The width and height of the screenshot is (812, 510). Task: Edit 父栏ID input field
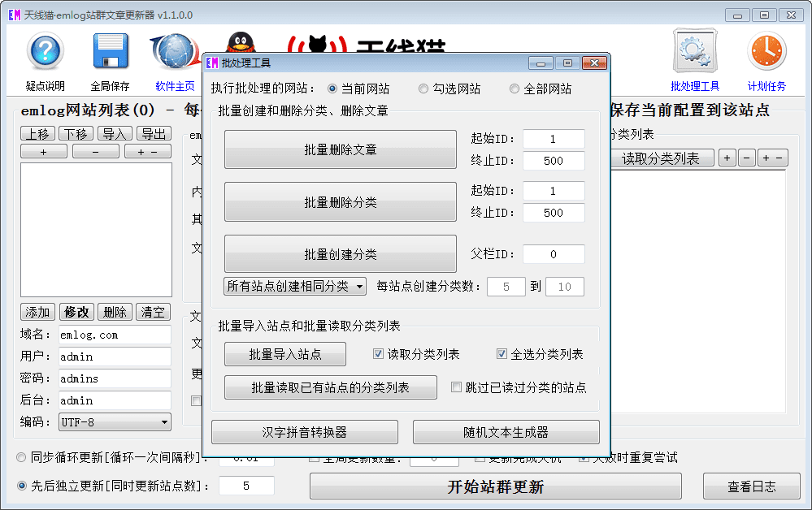[x=554, y=254]
